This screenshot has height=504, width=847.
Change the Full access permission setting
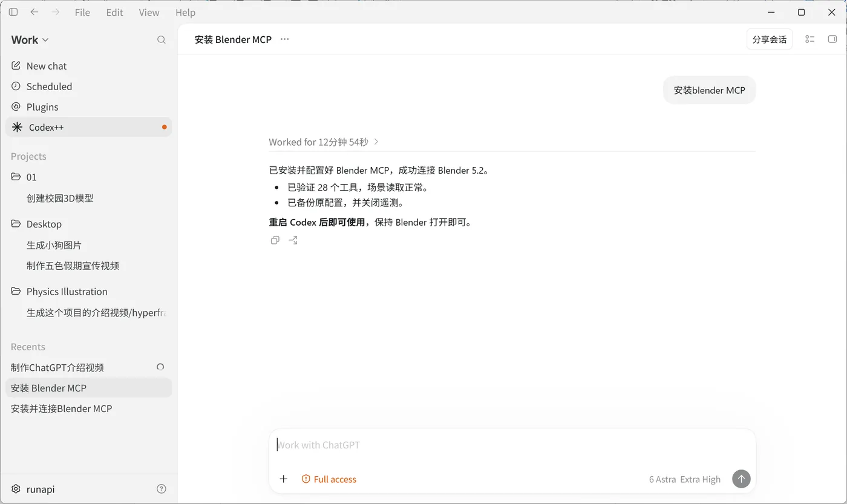329,479
